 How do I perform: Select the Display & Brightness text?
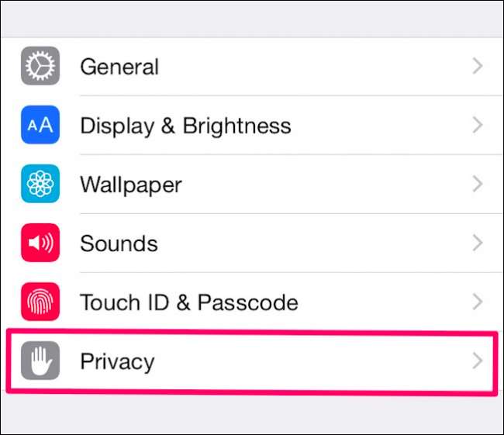[x=185, y=126]
